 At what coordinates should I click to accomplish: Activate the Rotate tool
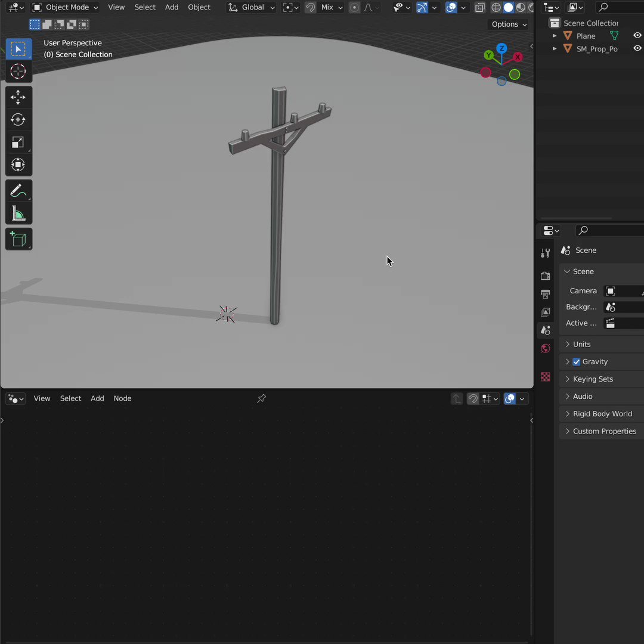pyautogui.click(x=18, y=119)
